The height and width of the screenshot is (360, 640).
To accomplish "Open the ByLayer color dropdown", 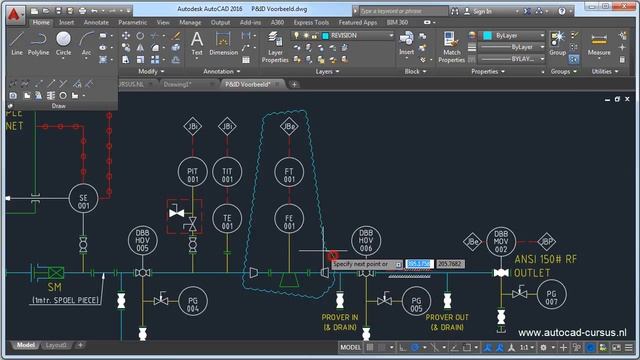I will point(542,36).
